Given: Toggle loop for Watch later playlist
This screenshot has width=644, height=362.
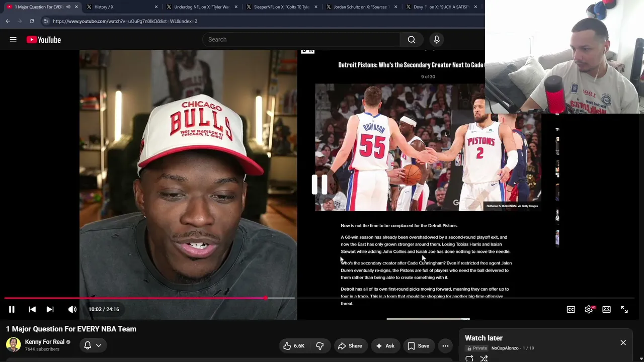Looking at the screenshot, I should point(469,358).
